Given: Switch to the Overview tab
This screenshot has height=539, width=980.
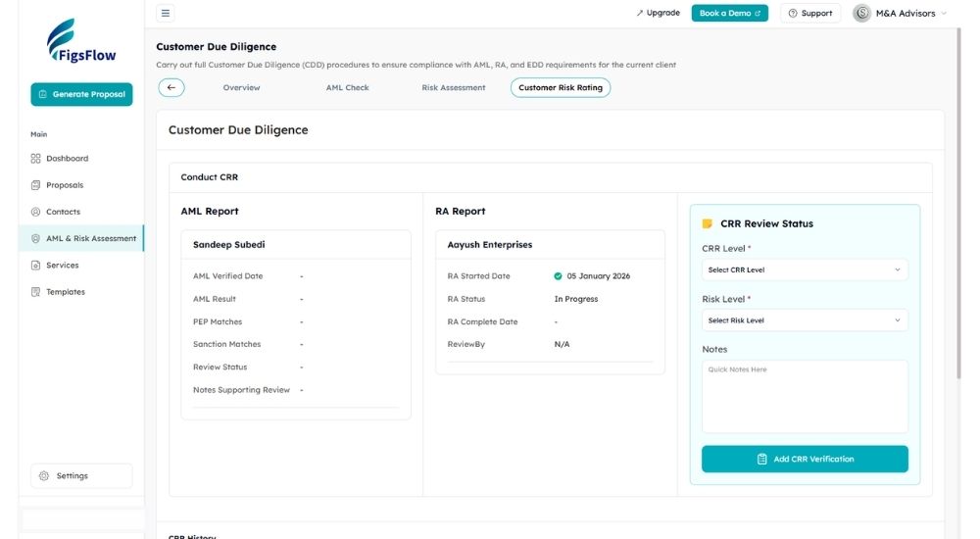Looking at the screenshot, I should pyautogui.click(x=241, y=87).
